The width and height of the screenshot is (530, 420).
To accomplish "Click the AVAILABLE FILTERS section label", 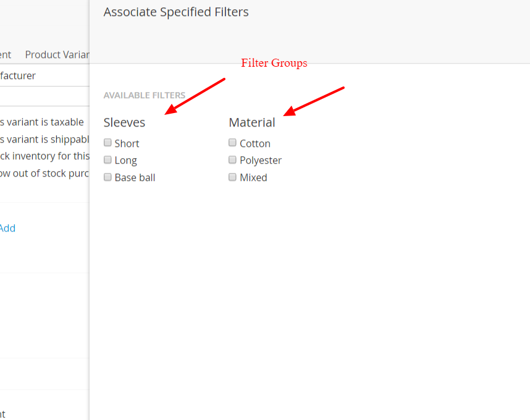I will point(145,95).
